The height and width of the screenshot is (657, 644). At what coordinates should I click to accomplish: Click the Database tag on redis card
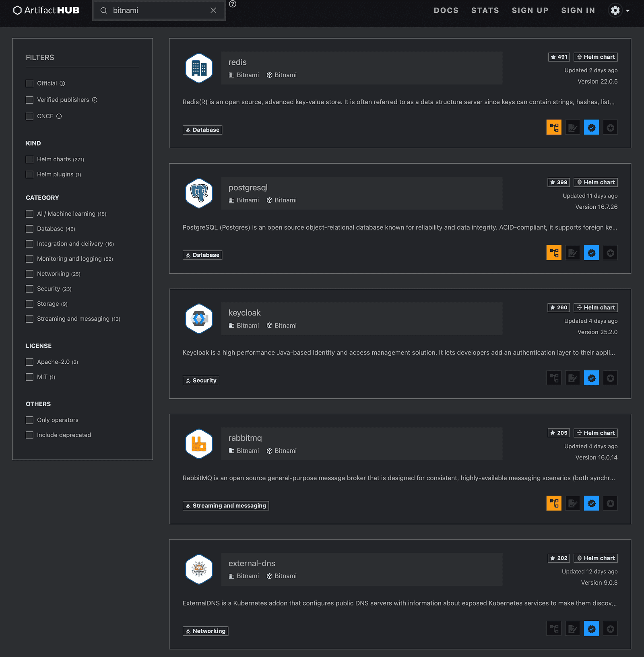(202, 130)
